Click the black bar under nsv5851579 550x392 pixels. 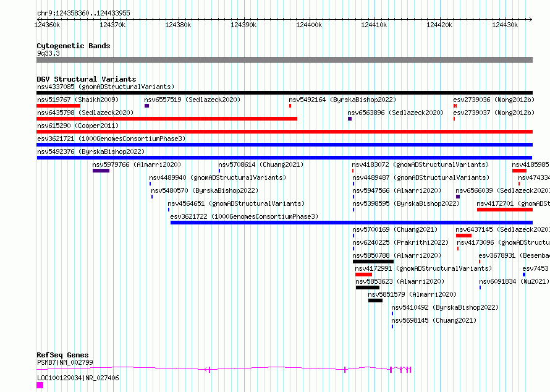point(375,300)
